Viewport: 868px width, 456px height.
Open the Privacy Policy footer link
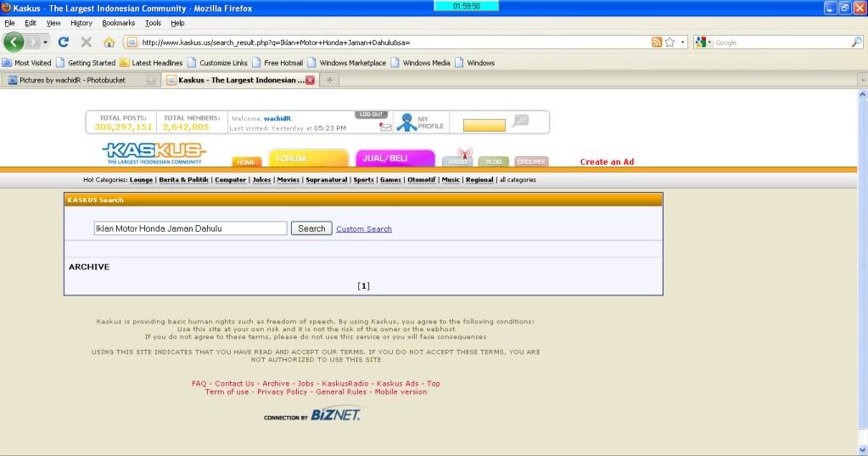(x=282, y=391)
